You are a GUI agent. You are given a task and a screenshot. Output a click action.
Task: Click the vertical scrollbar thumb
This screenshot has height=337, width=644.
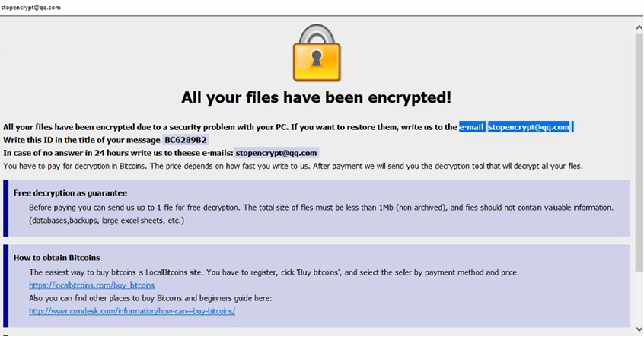pyautogui.click(x=638, y=152)
